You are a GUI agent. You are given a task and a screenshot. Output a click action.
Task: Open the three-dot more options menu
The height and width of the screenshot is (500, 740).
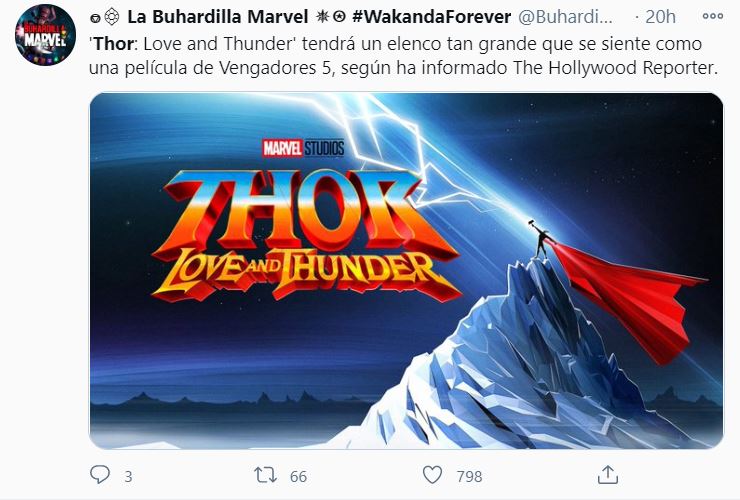[x=713, y=17]
